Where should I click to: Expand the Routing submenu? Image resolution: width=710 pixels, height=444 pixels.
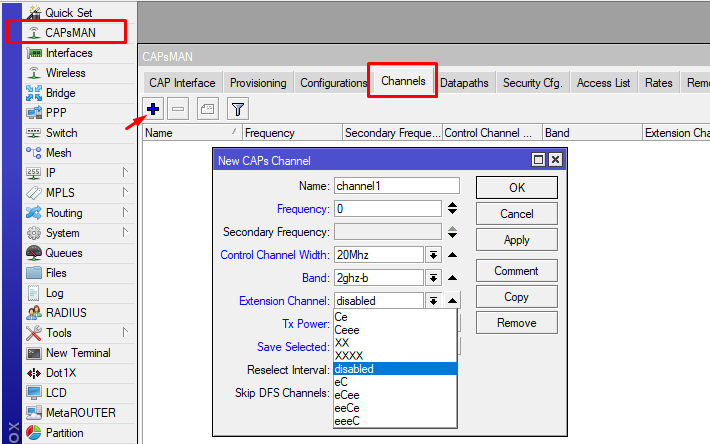click(x=64, y=213)
